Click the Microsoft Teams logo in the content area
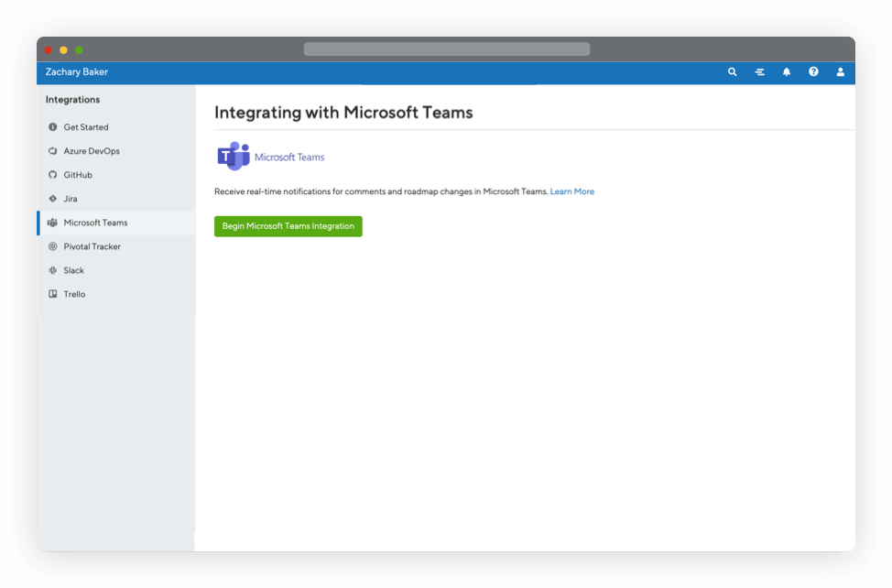Image resolution: width=892 pixels, height=588 pixels. click(231, 156)
